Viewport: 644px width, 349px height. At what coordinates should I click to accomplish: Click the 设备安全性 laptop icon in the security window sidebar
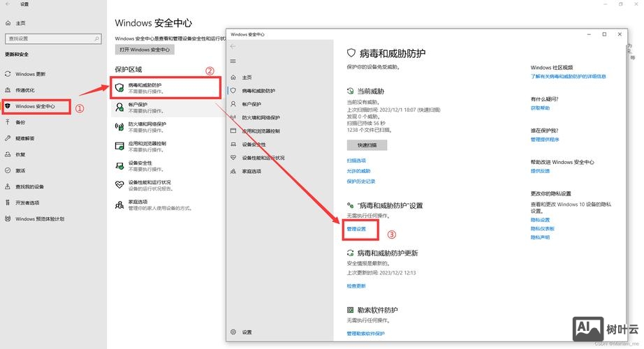233,144
